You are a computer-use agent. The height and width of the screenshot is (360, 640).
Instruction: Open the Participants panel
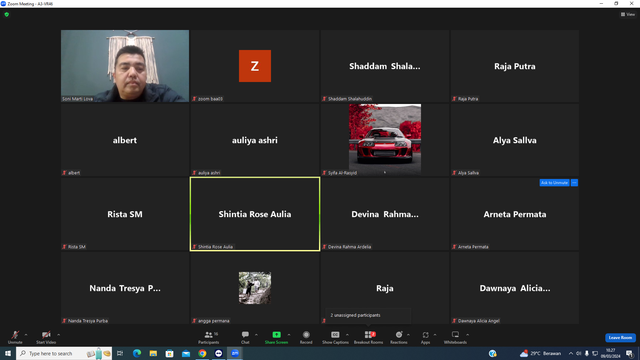[x=209, y=337]
